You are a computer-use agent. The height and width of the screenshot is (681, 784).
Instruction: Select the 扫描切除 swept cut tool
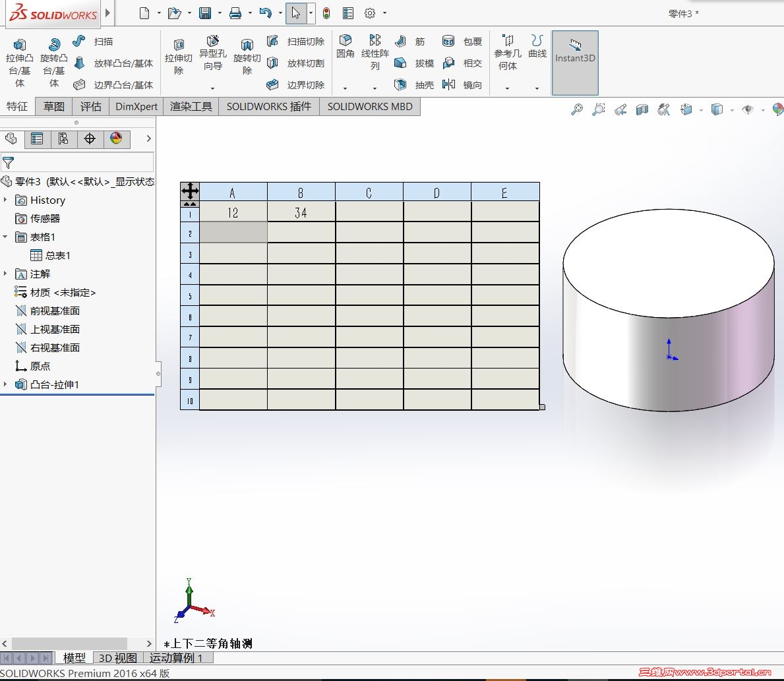[296, 42]
